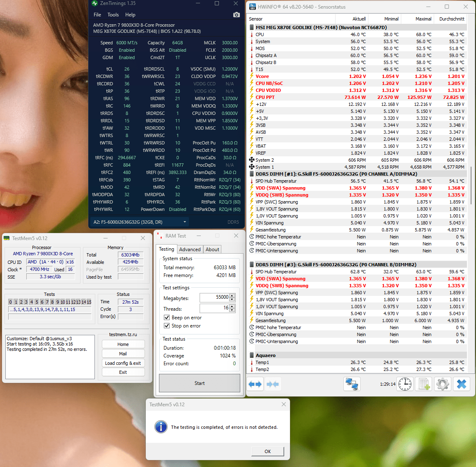Click the Aquaero group chip icon
Viewport: 476px width, 467px height.
252,355
